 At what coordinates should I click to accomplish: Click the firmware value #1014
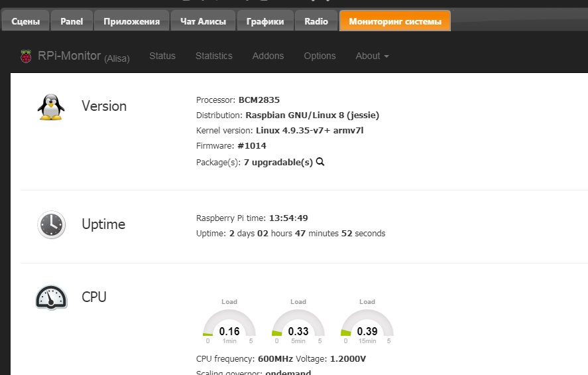[252, 145]
